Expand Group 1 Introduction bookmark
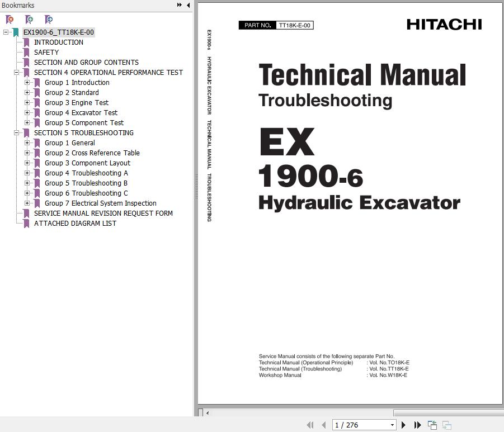 (27, 83)
